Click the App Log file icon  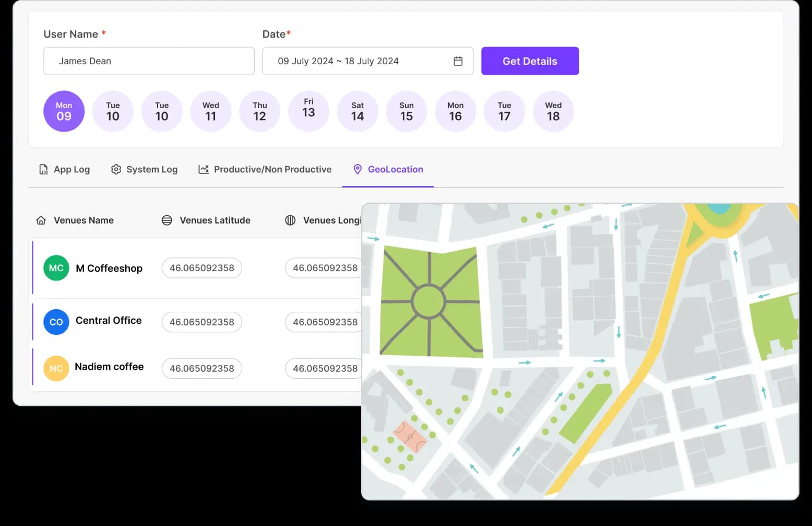(x=44, y=169)
